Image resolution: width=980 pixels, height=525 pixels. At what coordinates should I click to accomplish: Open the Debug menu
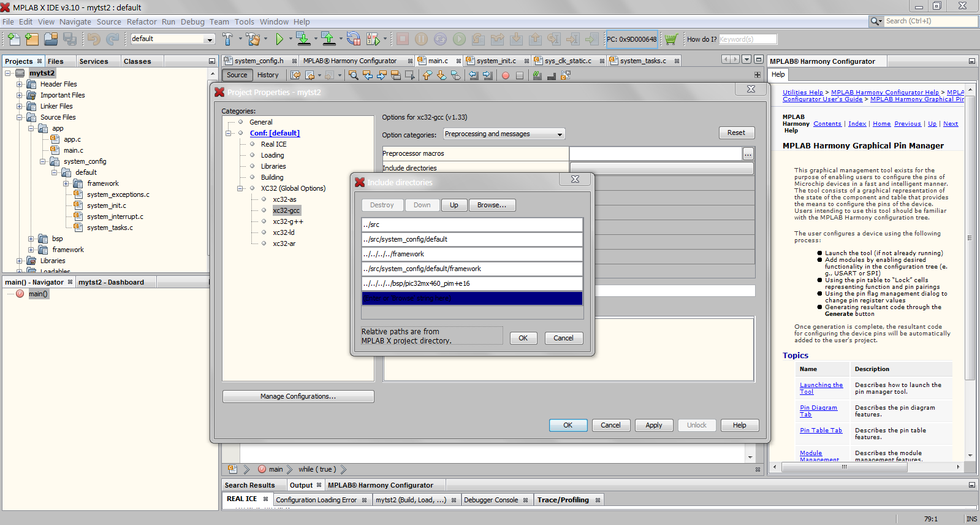click(x=192, y=21)
